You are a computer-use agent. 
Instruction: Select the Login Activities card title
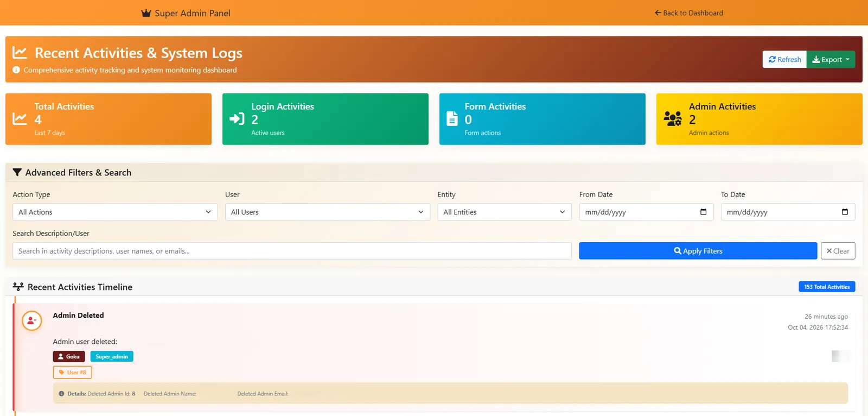283,106
